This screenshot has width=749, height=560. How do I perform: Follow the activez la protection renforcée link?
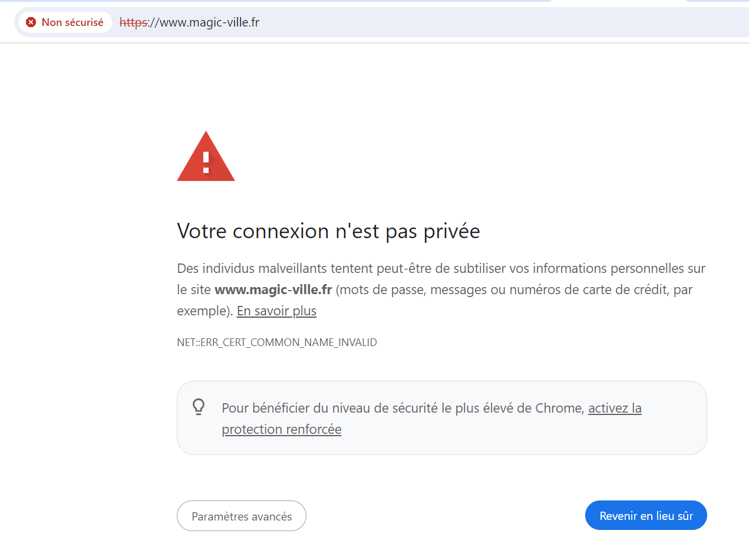(614, 408)
